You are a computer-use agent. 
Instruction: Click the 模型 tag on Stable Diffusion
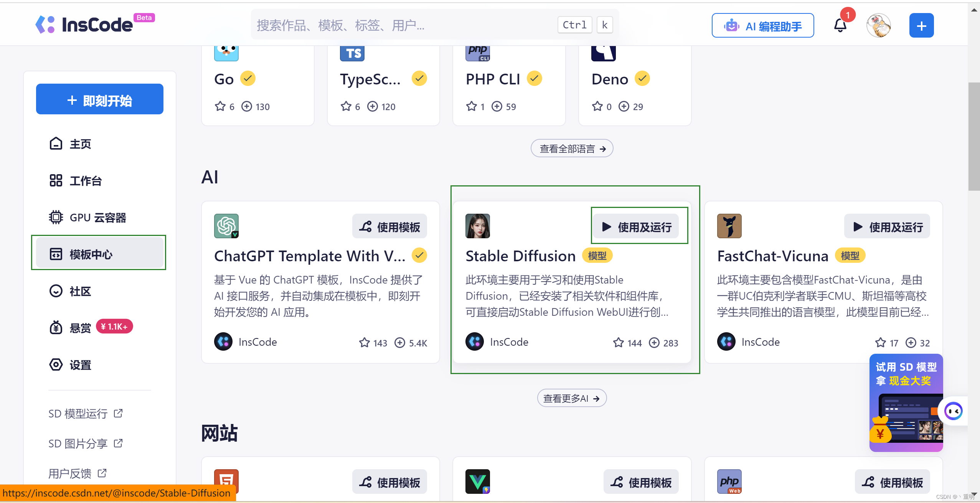597,256
